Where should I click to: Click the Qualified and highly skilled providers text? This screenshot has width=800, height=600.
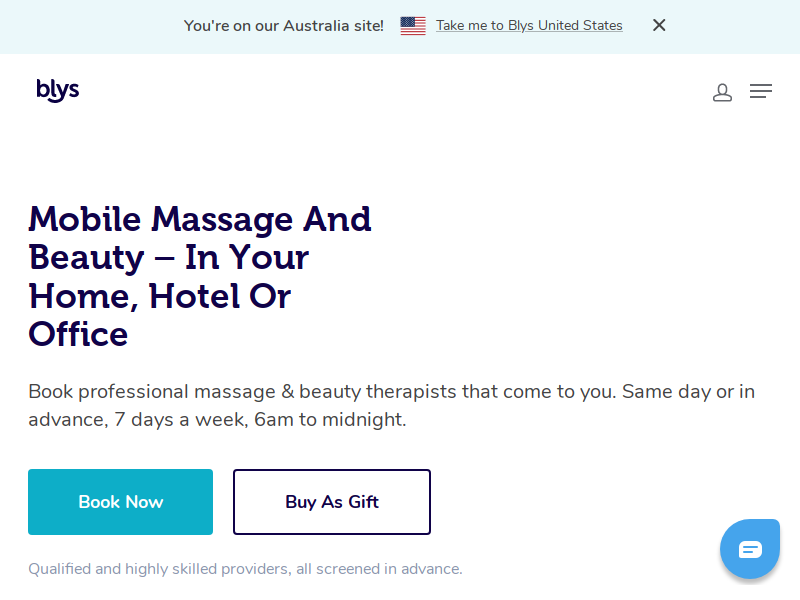pyautogui.click(x=245, y=569)
